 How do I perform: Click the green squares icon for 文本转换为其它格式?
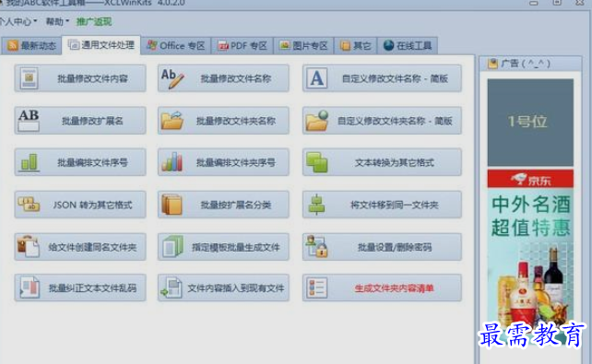point(317,162)
